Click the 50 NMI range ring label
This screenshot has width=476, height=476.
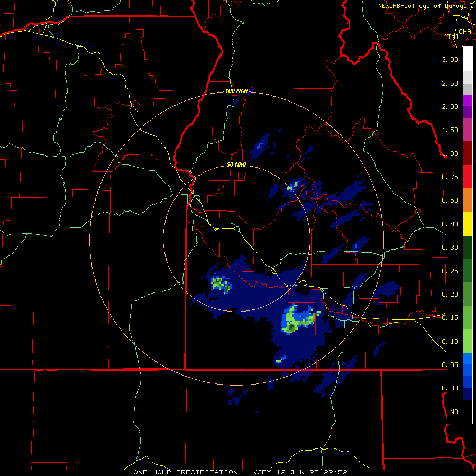[236, 165]
